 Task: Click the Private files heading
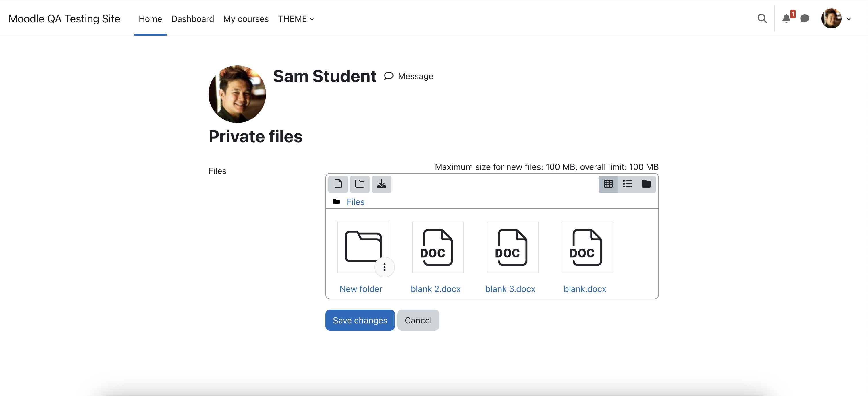[255, 137]
